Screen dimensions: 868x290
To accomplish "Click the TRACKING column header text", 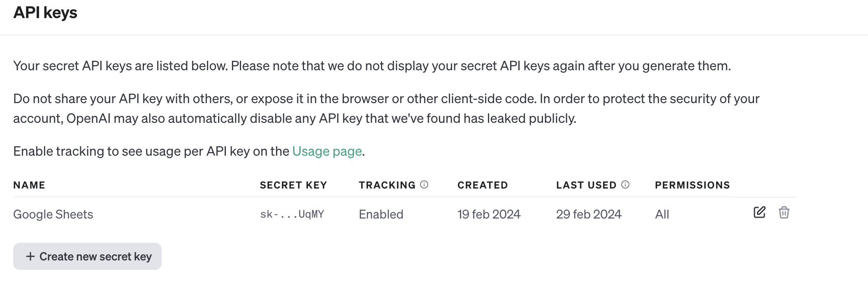I will click(387, 185).
